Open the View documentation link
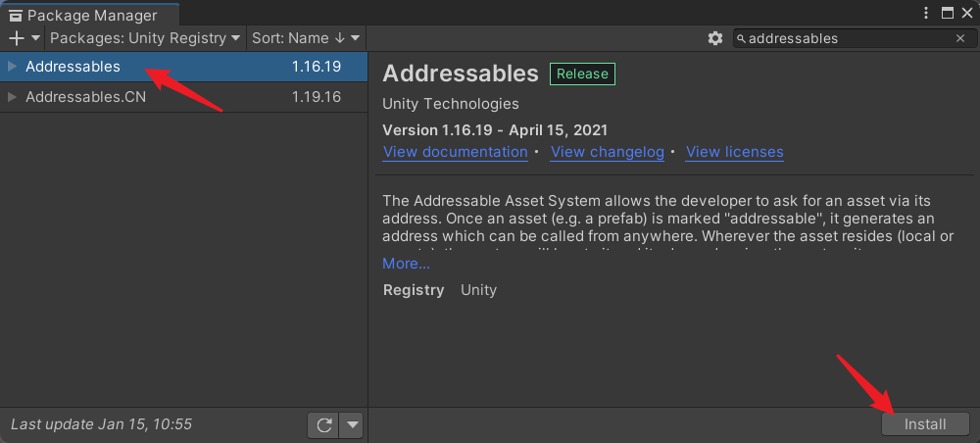980x443 pixels. coord(456,152)
